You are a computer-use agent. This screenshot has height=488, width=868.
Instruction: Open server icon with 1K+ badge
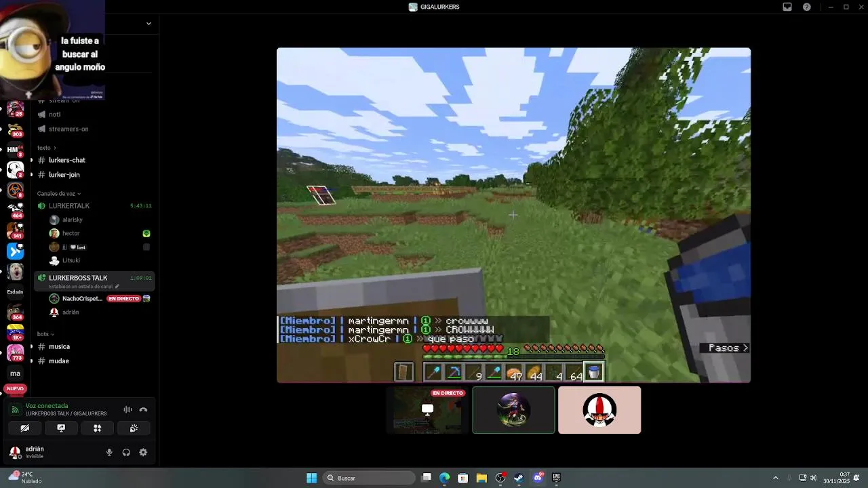tap(15, 332)
